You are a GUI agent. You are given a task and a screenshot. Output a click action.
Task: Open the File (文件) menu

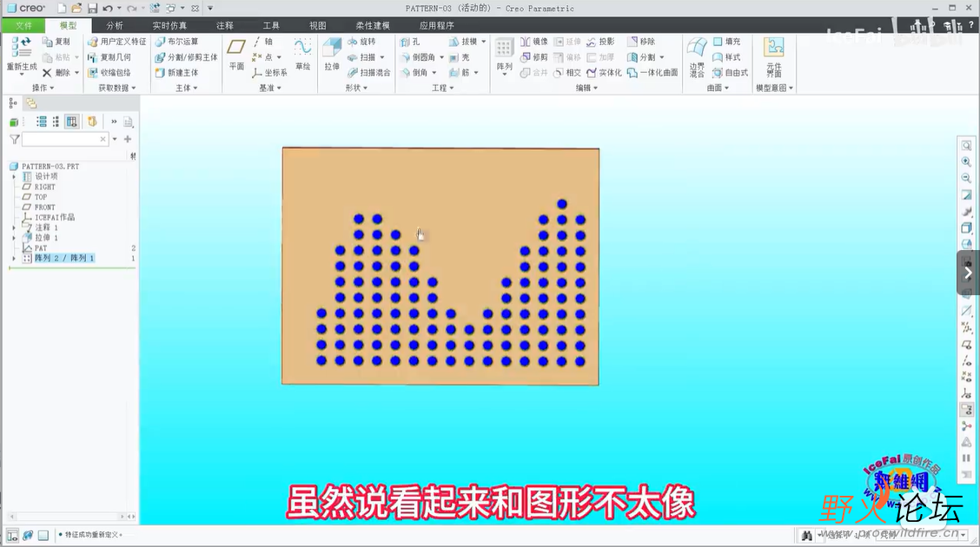tap(23, 25)
